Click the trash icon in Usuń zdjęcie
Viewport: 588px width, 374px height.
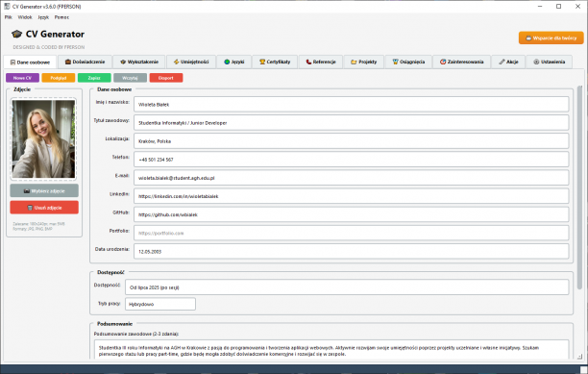coord(30,208)
